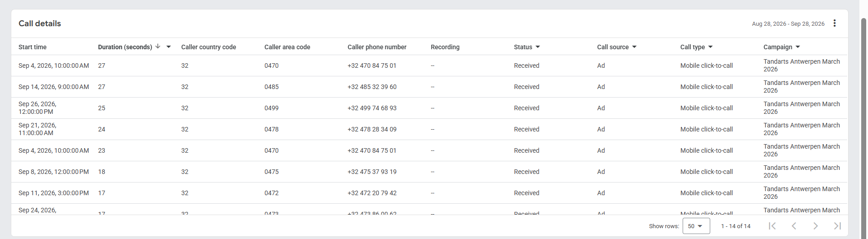868x239 pixels.
Task: Click campaign name in the 0475 row
Action: pyautogui.click(x=802, y=172)
